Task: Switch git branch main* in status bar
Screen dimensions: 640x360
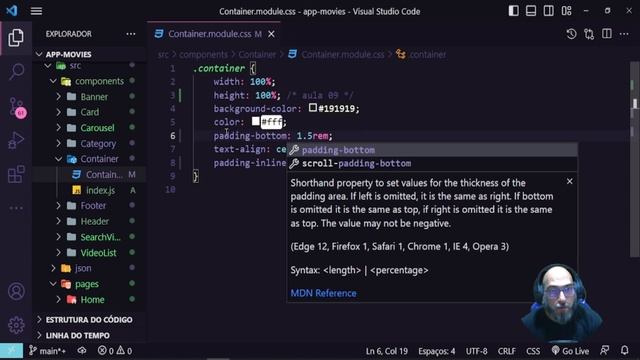Action: pyautogui.click(x=48, y=351)
